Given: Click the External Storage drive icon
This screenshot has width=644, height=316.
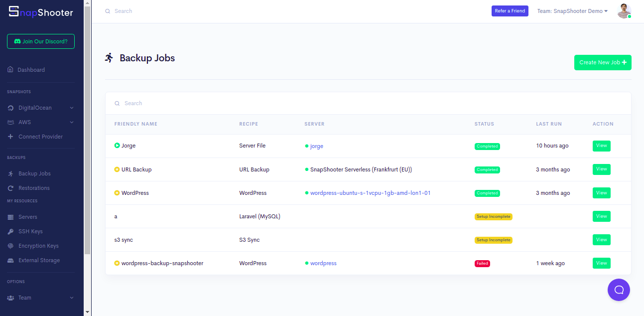Looking at the screenshot, I should point(10,260).
